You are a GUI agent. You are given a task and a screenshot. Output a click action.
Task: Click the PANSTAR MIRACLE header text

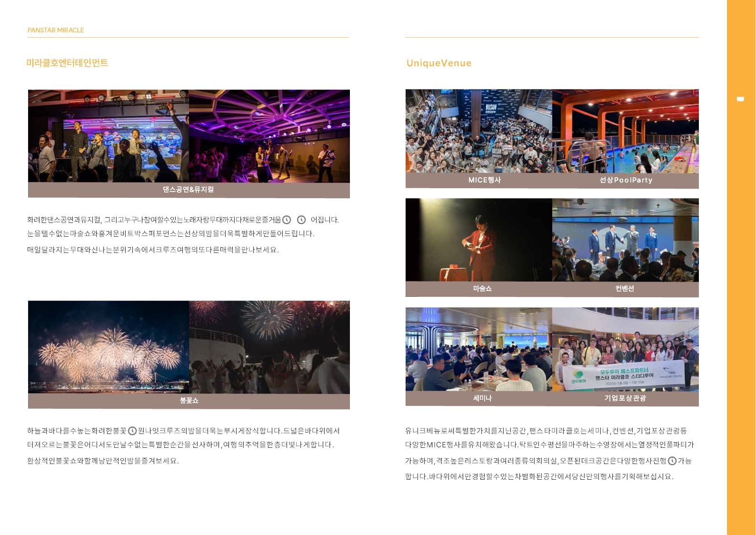(x=56, y=30)
